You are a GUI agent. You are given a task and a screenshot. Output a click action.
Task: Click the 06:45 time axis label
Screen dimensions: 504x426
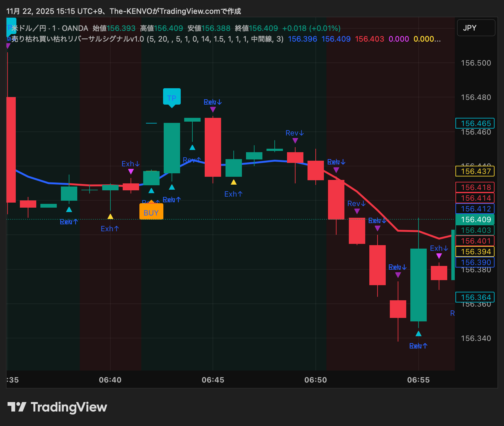point(213,380)
